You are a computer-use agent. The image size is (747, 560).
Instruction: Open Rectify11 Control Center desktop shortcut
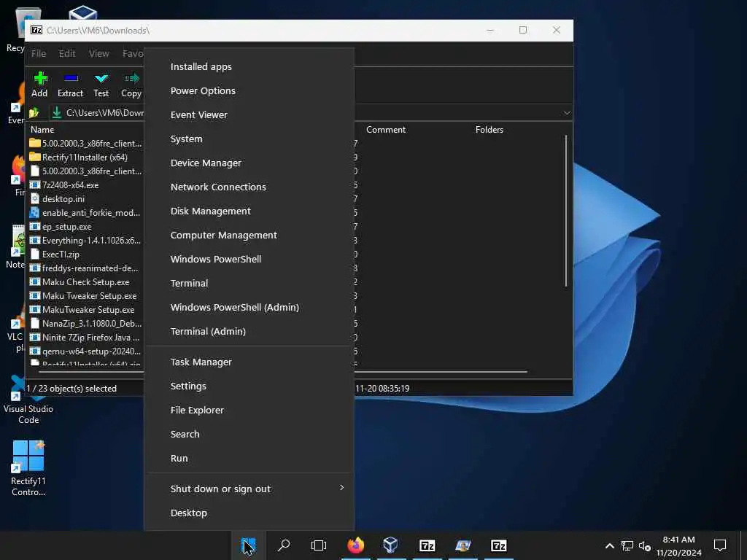point(28,468)
